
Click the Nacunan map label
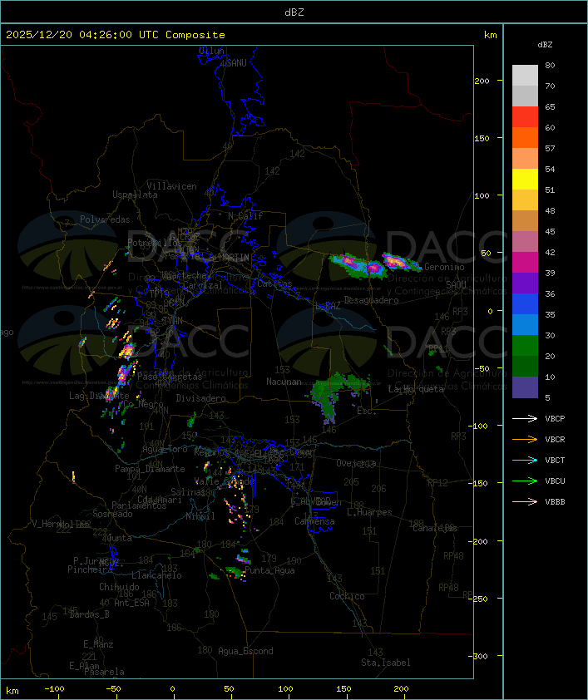[284, 382]
